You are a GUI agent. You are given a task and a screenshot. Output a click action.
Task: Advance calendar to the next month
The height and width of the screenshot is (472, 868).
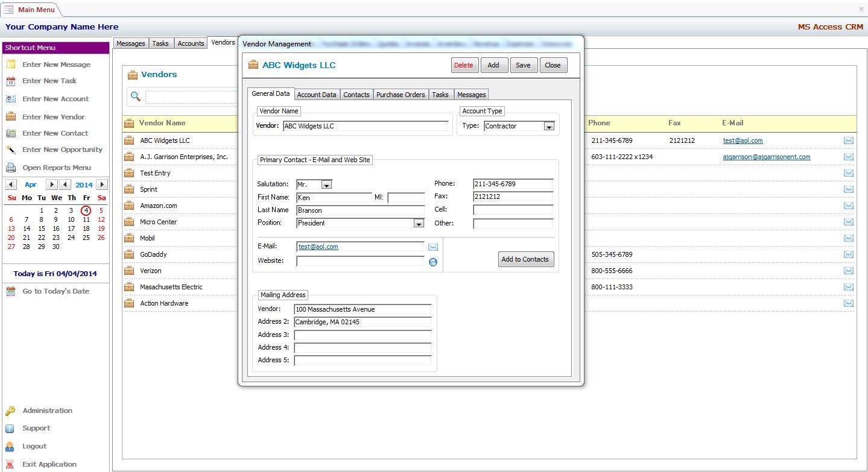(x=51, y=185)
